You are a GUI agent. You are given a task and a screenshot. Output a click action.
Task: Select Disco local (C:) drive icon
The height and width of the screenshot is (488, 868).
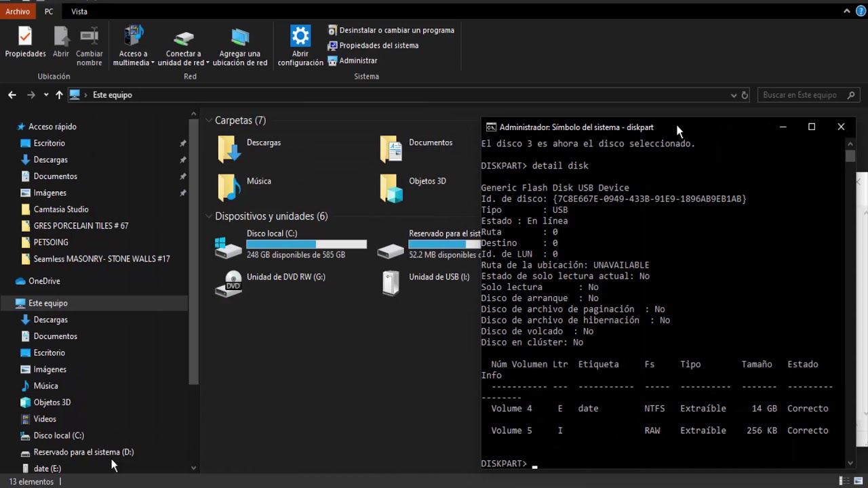[228, 248]
